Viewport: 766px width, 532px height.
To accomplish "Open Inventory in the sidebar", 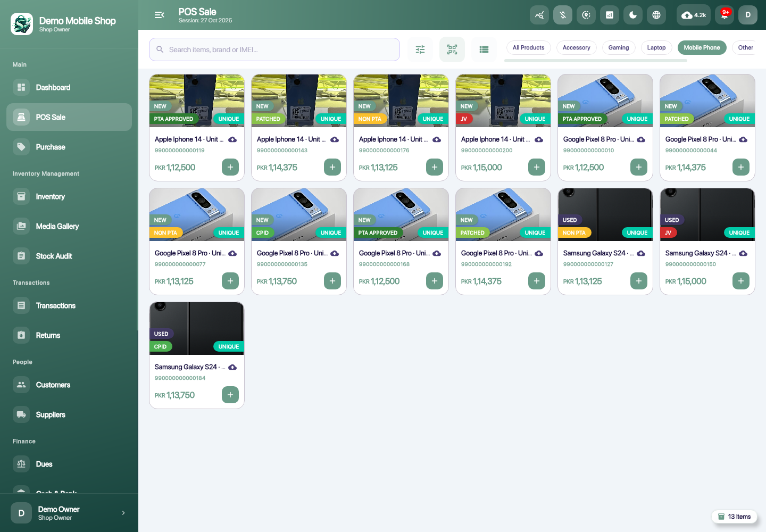I will [69, 196].
